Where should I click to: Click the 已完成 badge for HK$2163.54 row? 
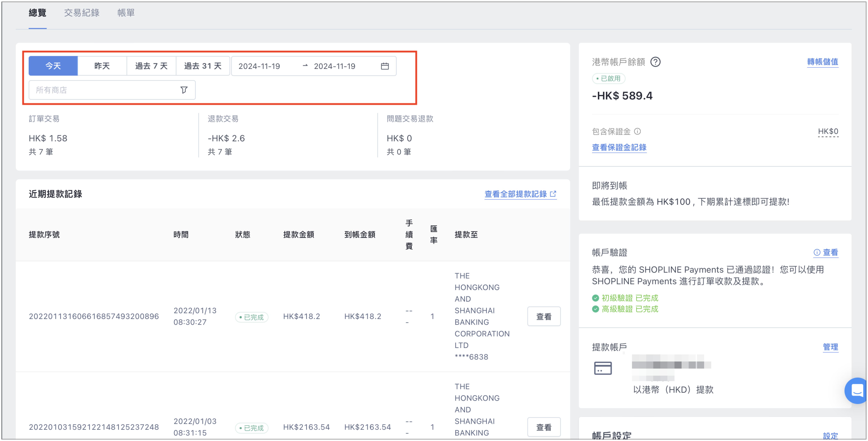tap(251, 428)
